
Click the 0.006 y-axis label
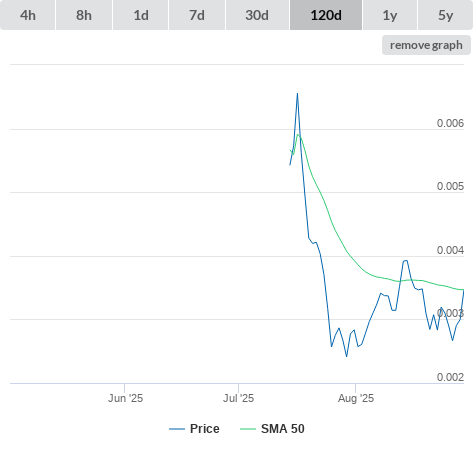450,123
